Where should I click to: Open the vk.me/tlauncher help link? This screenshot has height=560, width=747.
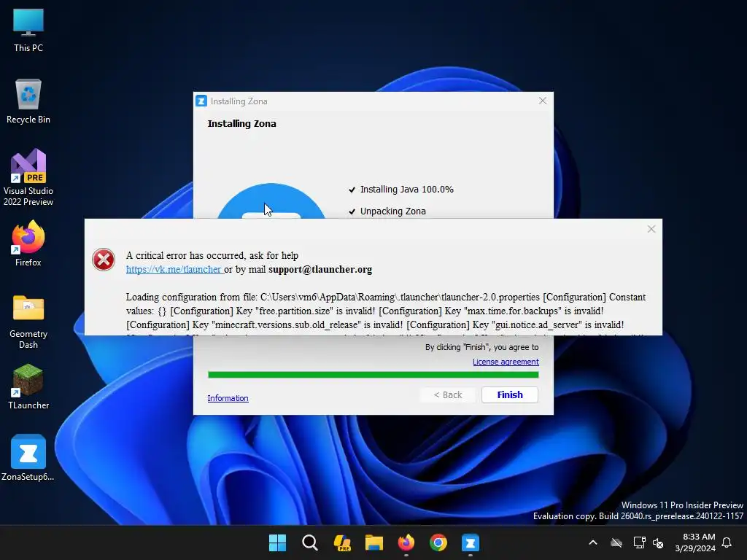point(174,270)
